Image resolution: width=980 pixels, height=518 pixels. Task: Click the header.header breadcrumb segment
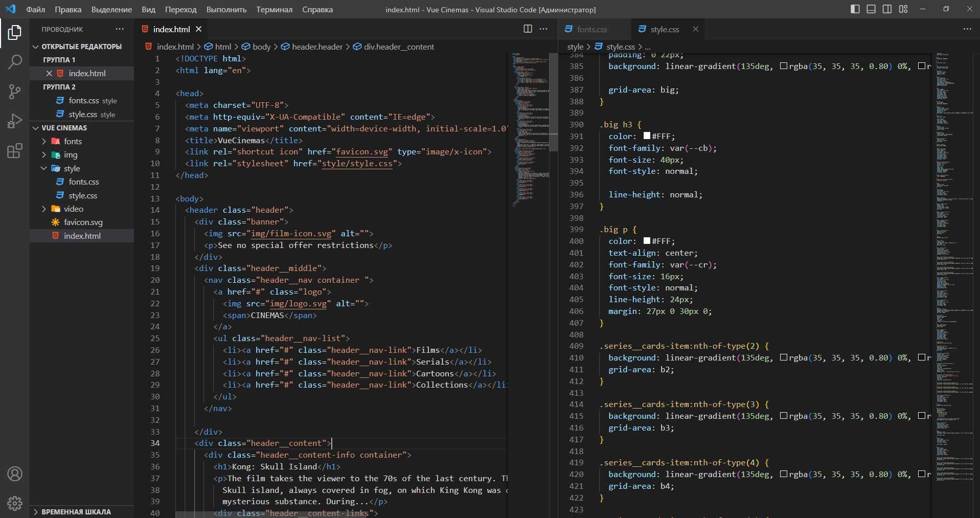317,47
